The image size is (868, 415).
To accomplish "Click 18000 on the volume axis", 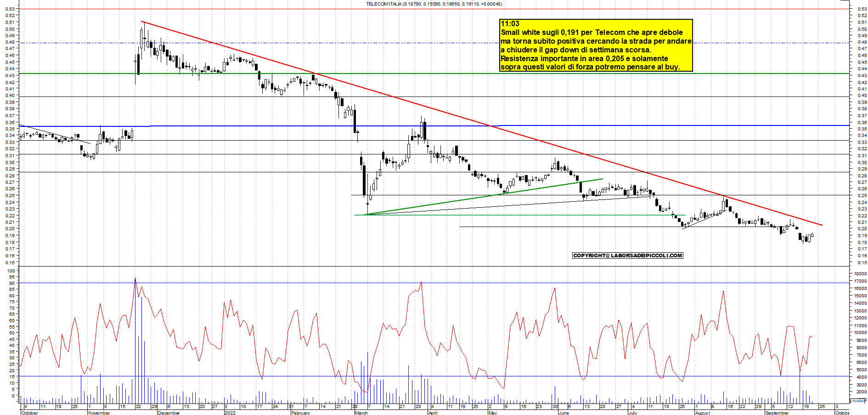I will click(860, 273).
